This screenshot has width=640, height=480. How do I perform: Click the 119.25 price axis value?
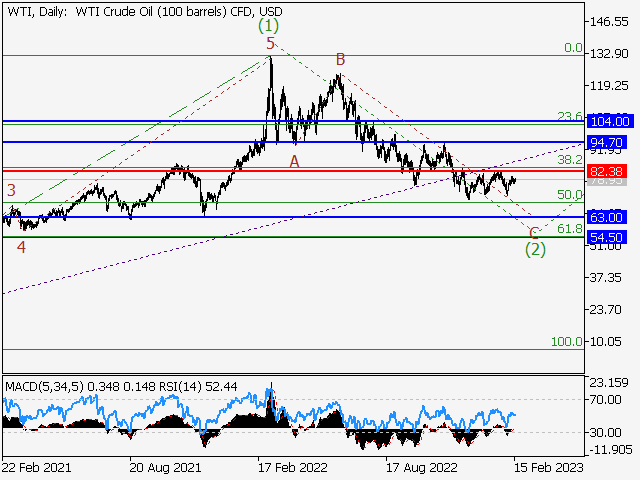click(x=609, y=86)
